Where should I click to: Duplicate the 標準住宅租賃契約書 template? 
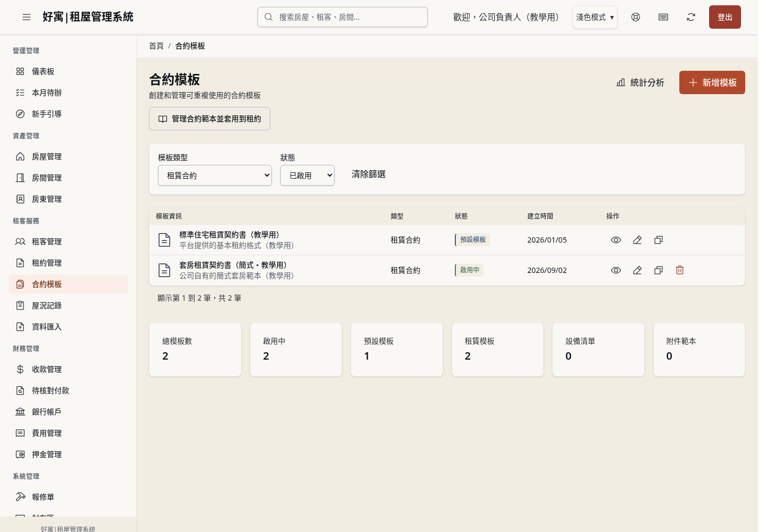click(x=659, y=240)
